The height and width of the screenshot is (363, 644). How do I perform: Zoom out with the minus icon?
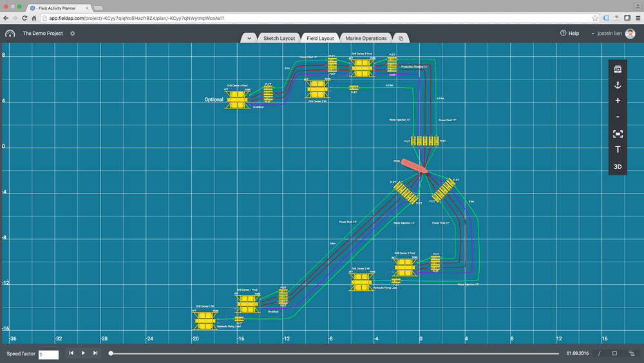618,117
